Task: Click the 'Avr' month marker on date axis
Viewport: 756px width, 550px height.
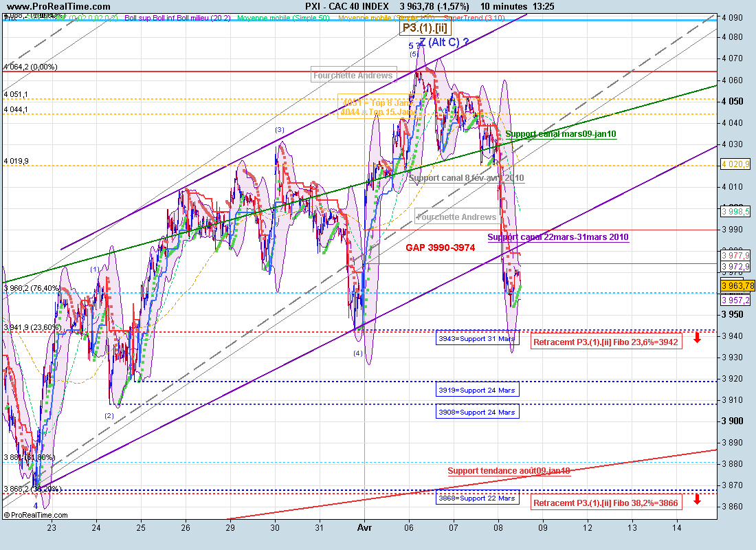Action: point(364,527)
